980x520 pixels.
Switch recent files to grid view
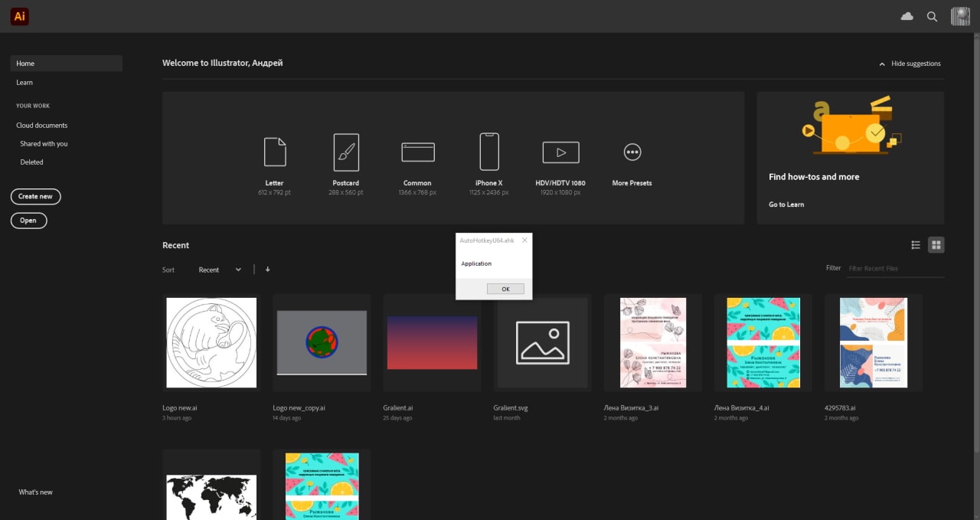(x=936, y=245)
